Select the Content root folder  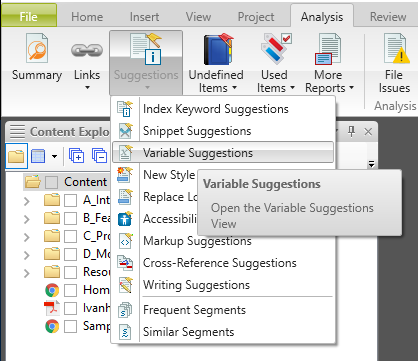[85, 182]
